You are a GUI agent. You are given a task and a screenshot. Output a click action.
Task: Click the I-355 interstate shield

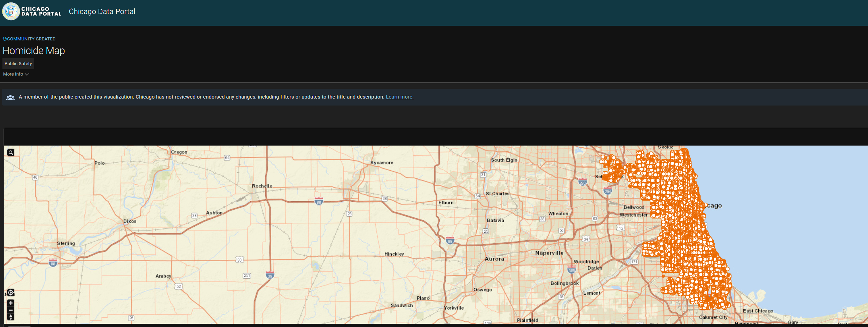[571, 270]
